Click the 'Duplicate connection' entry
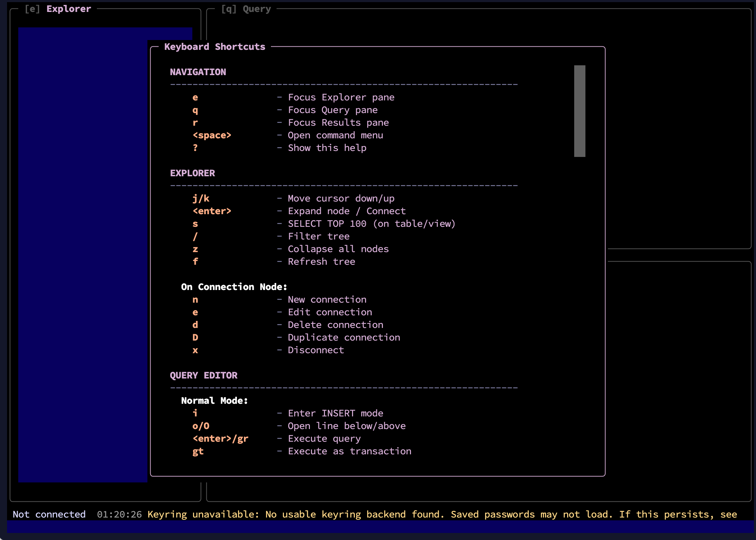This screenshot has width=756, height=540. [344, 337]
